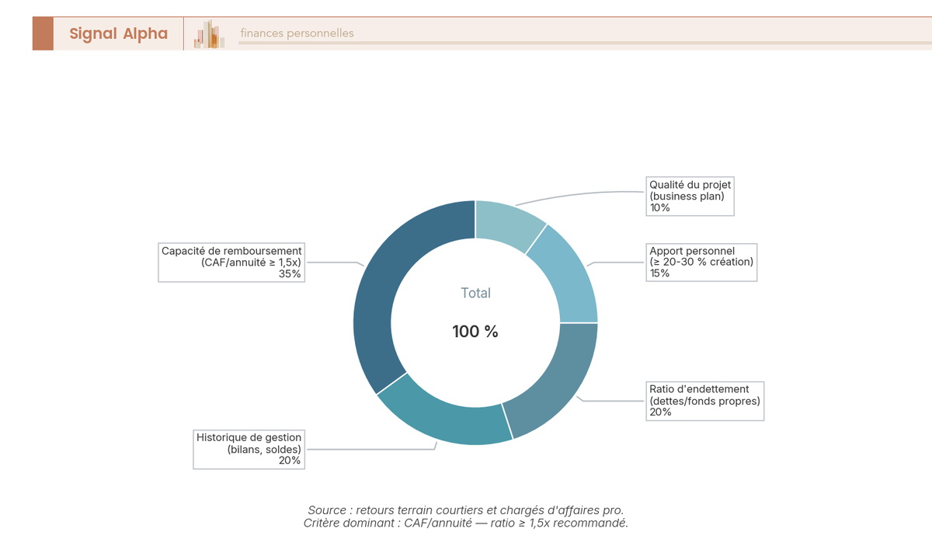Open the finances personnelles section header
Image resolution: width=932 pixels, height=560 pixels.
click(297, 33)
